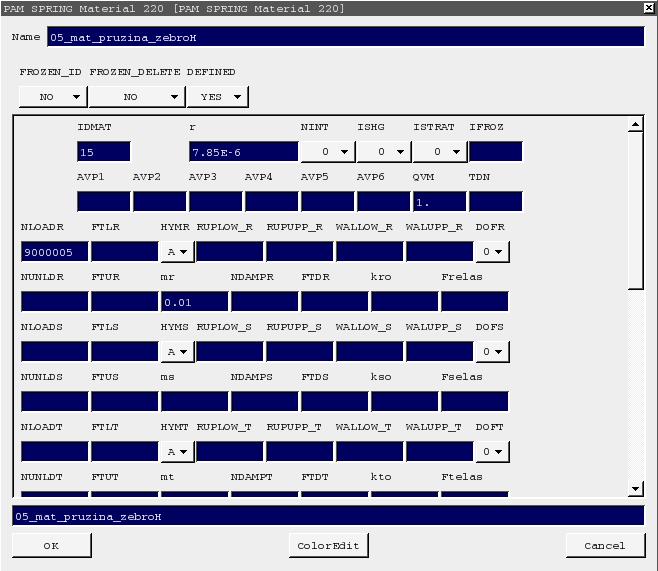This screenshot has height=571, width=658.
Task: Open the FROZEN_DELETE dropdown
Action: [137, 97]
